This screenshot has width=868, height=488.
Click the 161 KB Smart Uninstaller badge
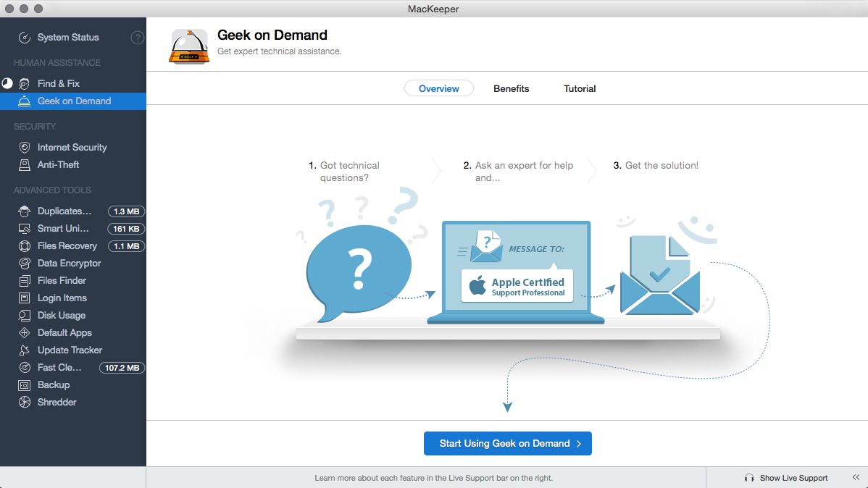[x=126, y=229]
